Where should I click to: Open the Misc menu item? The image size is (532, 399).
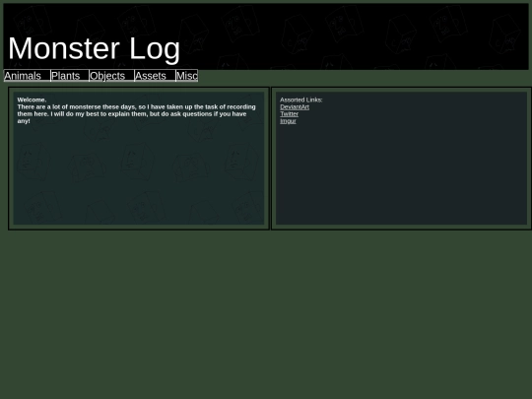click(187, 76)
